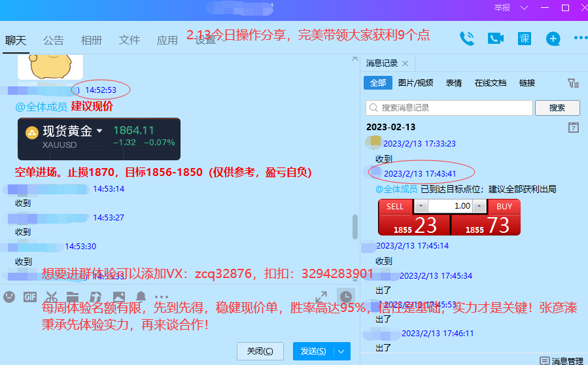This screenshot has width=588, height=365.
Task: Focus the 搜索消息记录 search field
Action: tap(449, 108)
